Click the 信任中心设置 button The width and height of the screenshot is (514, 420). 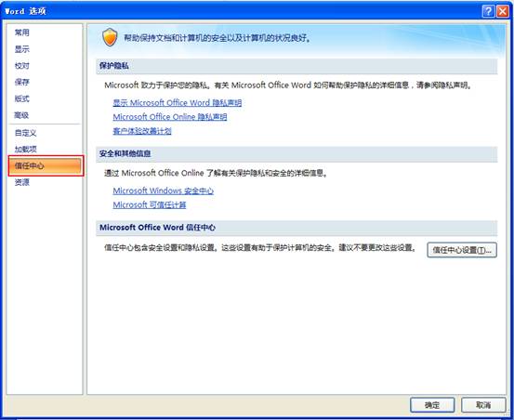point(462,250)
